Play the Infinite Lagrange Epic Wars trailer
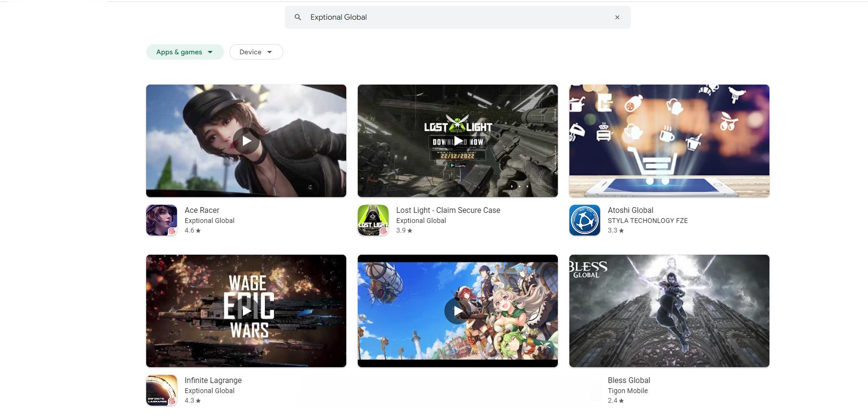The height and width of the screenshot is (420, 868). coord(246,311)
